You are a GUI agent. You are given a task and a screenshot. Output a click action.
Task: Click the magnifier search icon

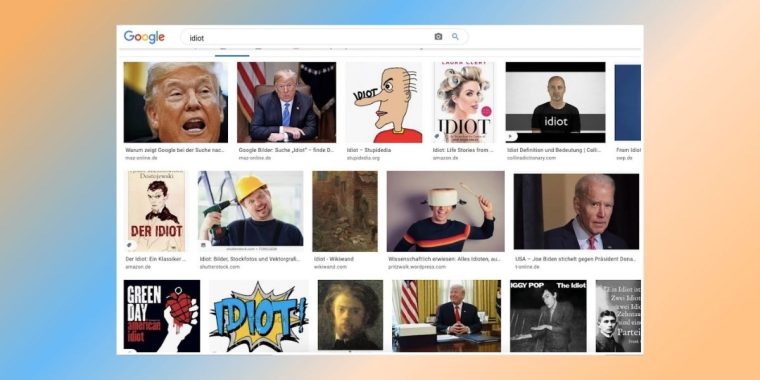tap(455, 36)
